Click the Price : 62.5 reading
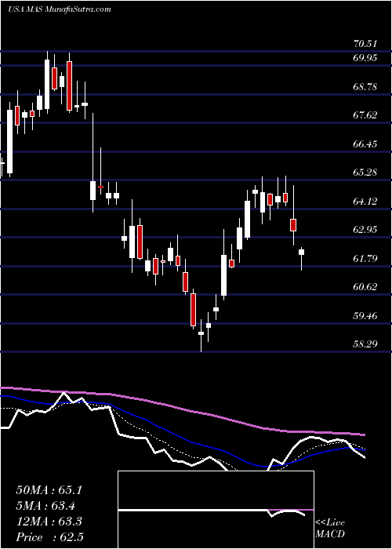 (x=49, y=537)
